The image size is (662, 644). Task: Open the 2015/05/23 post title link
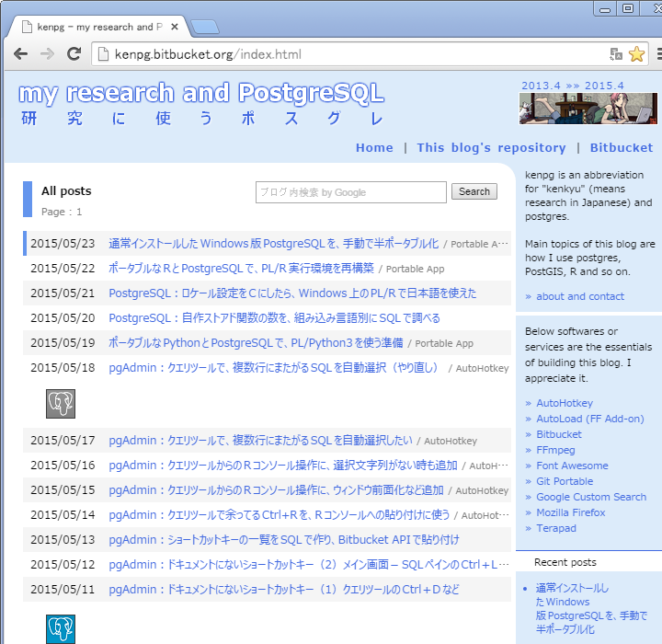(274, 244)
